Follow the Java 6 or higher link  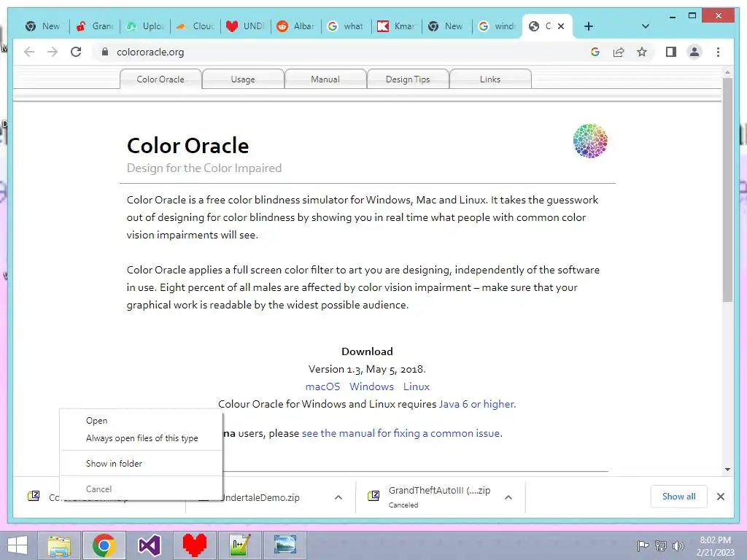click(476, 404)
